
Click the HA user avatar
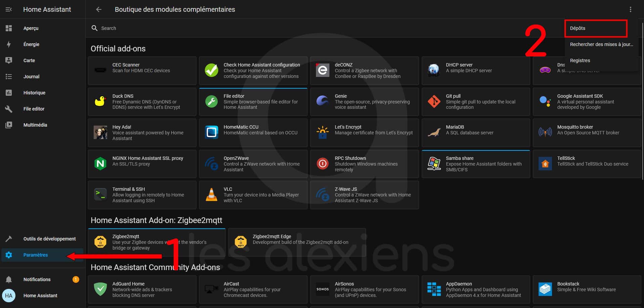(x=9, y=296)
